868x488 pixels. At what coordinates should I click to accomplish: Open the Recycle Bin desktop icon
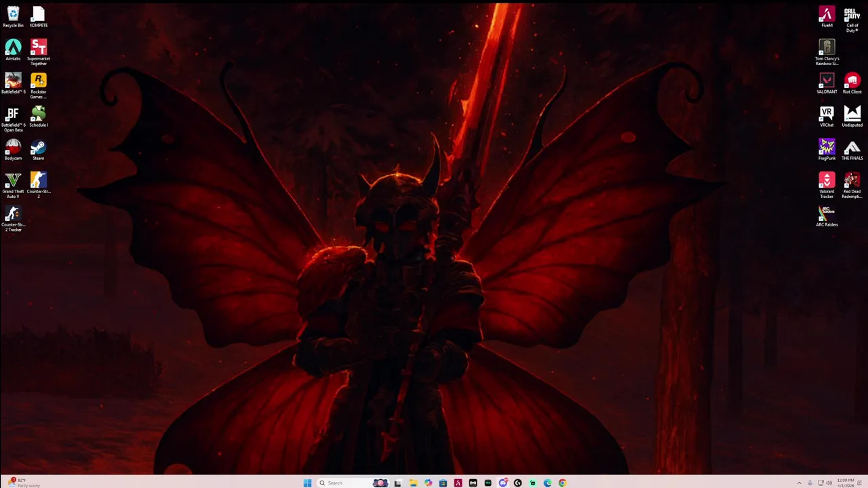pyautogui.click(x=13, y=17)
